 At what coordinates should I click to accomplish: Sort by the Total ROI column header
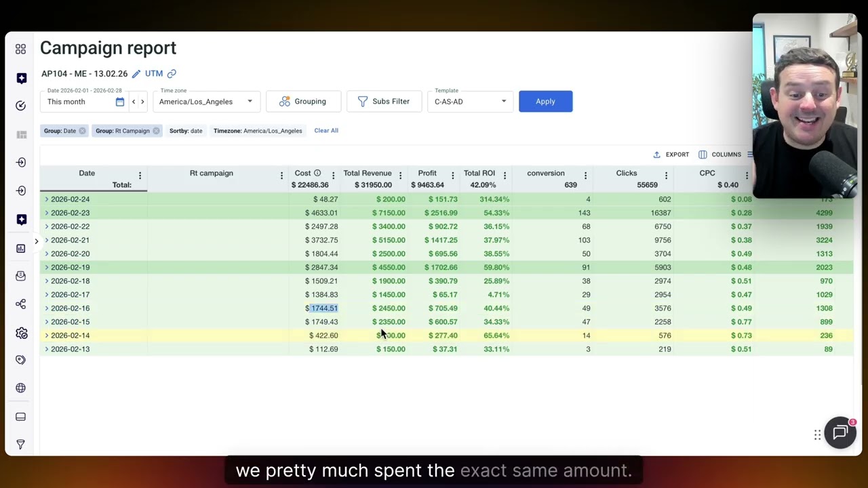[x=479, y=174]
